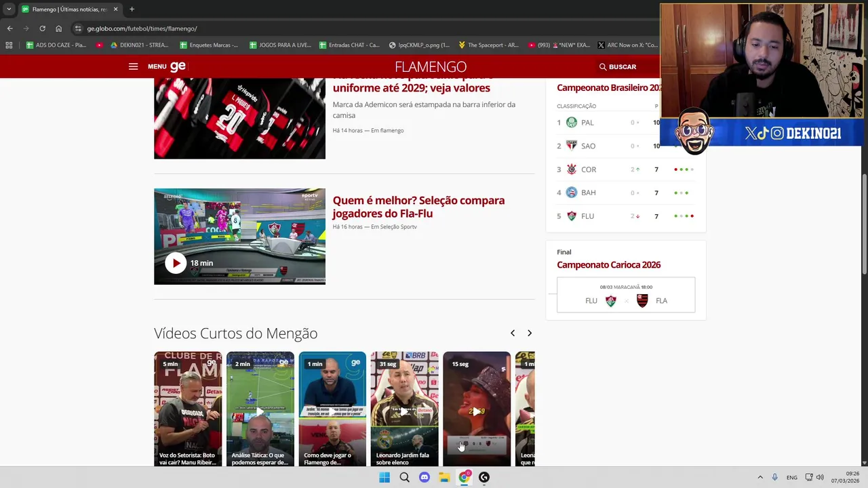This screenshot has width=868, height=488.
Task: Show previous Vídeos Curtos with left arrow
Action: 513,333
